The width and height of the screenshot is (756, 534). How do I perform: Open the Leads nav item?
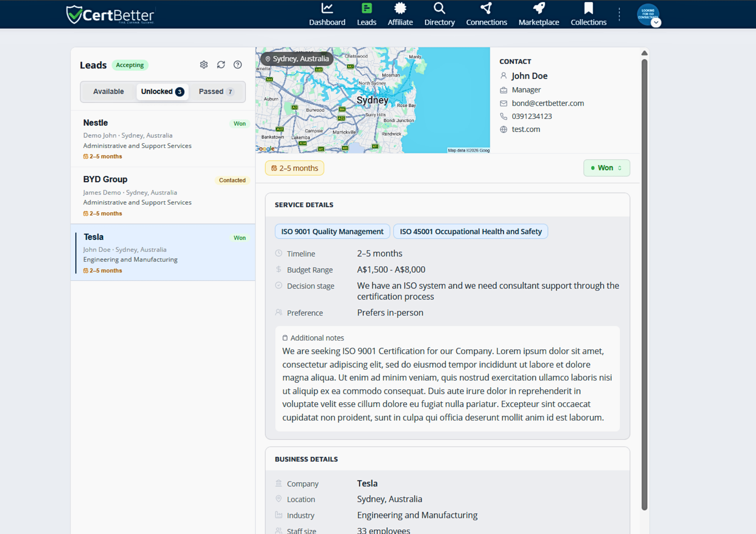[x=366, y=15]
